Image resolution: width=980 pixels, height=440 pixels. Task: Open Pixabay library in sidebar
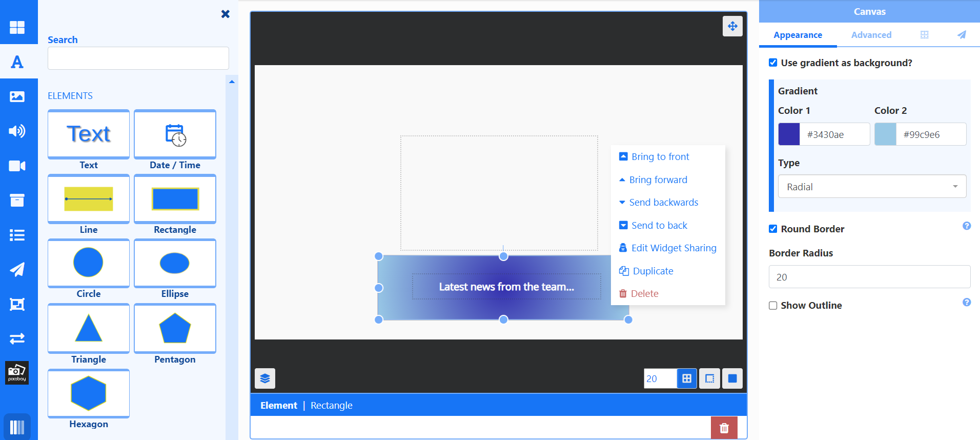point(17,373)
